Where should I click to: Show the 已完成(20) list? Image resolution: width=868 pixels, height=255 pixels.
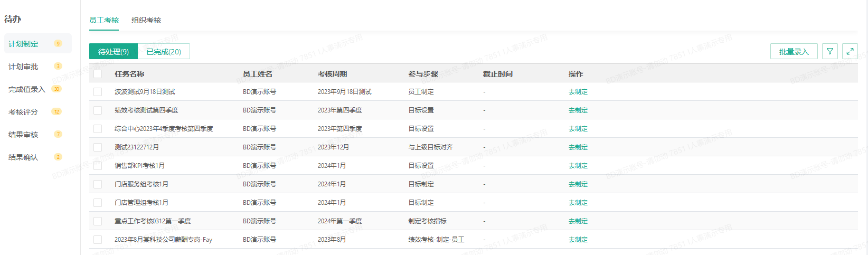[164, 52]
